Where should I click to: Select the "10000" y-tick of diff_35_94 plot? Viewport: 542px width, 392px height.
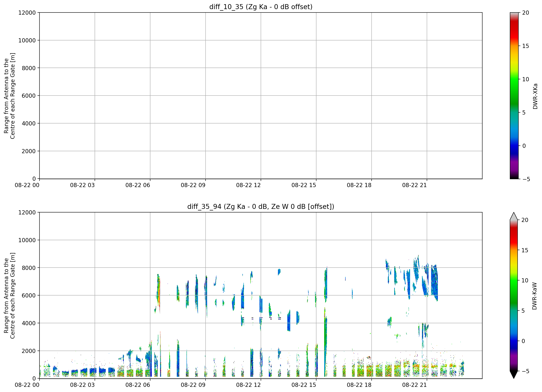27,240
